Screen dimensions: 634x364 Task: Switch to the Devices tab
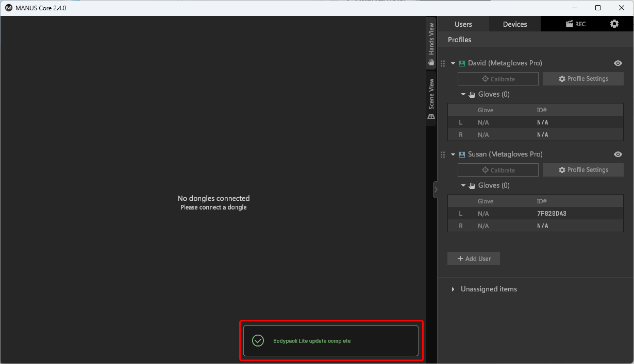point(515,24)
